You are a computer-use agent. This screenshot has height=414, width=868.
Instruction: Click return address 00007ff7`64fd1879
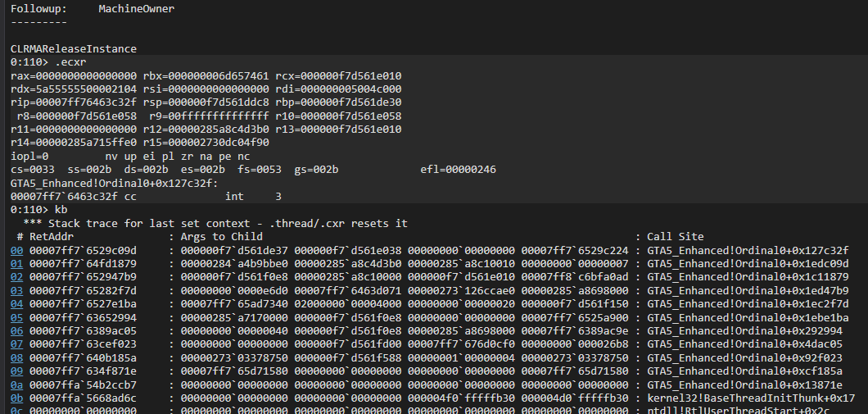click(83, 264)
